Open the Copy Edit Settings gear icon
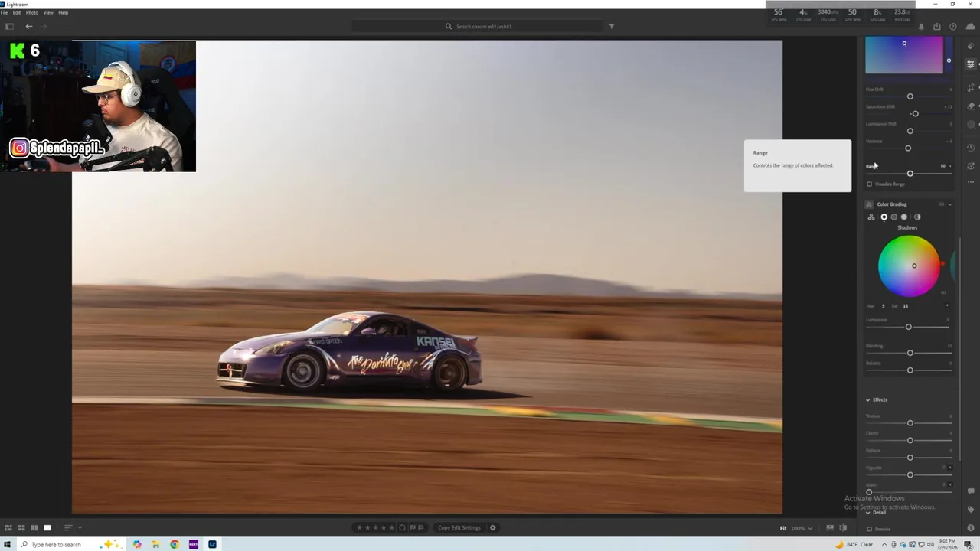 pos(493,527)
